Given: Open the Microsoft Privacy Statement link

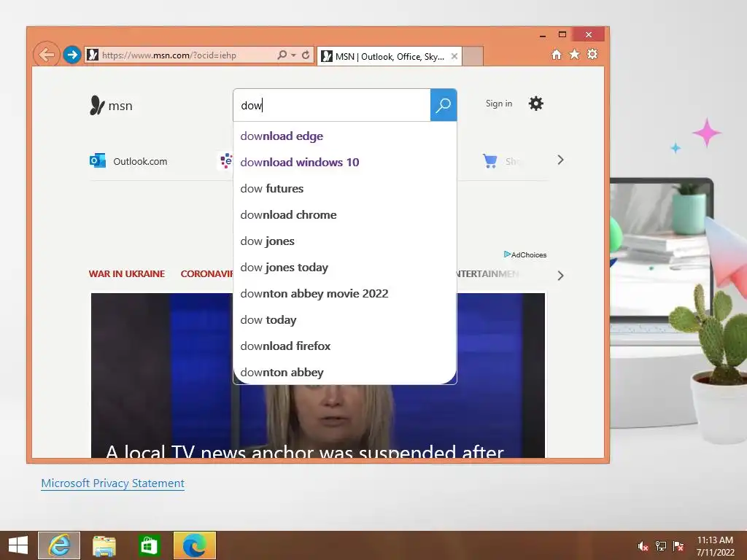Looking at the screenshot, I should point(112,483).
